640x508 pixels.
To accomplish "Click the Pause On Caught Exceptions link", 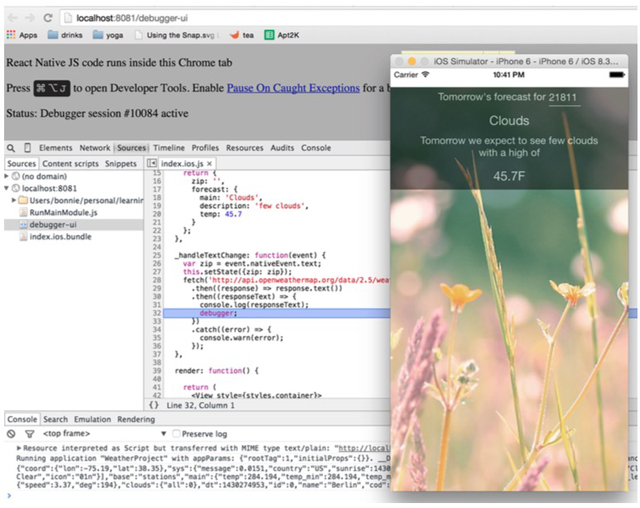I will coord(293,88).
